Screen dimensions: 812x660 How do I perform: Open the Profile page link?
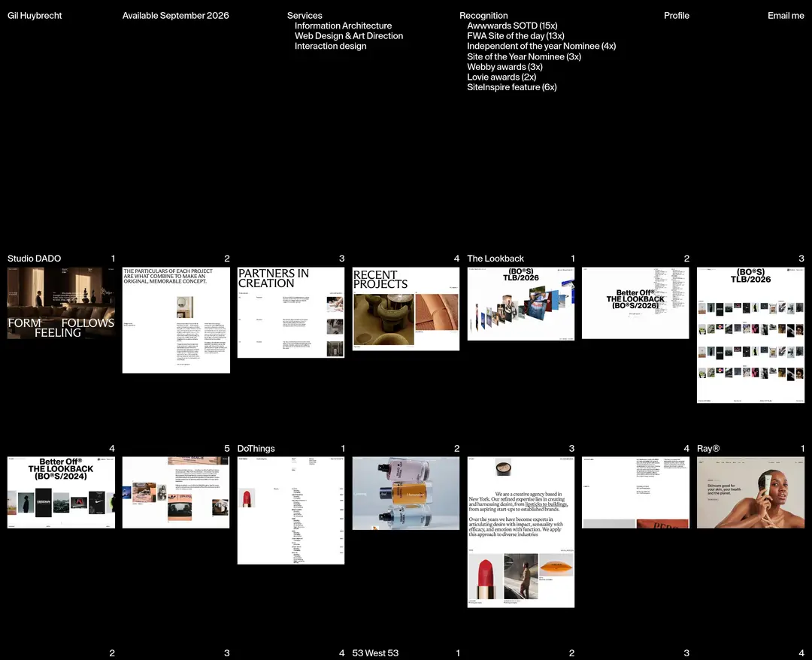click(677, 16)
